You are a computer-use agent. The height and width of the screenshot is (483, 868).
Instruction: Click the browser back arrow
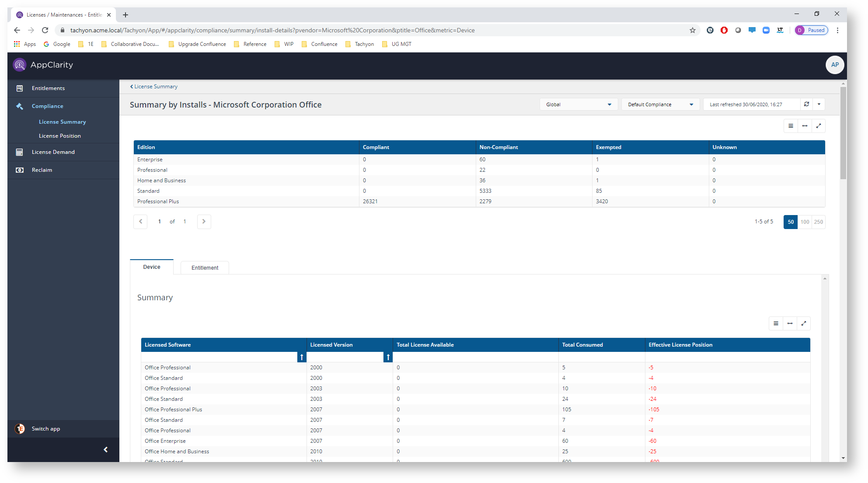click(x=17, y=30)
